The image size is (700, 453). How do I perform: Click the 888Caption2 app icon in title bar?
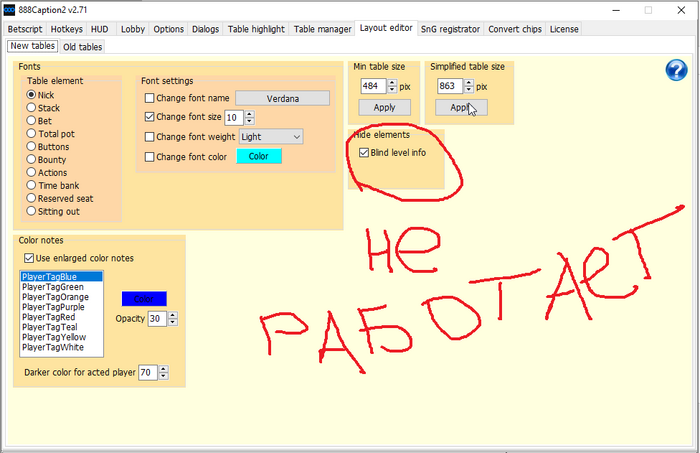(9, 10)
